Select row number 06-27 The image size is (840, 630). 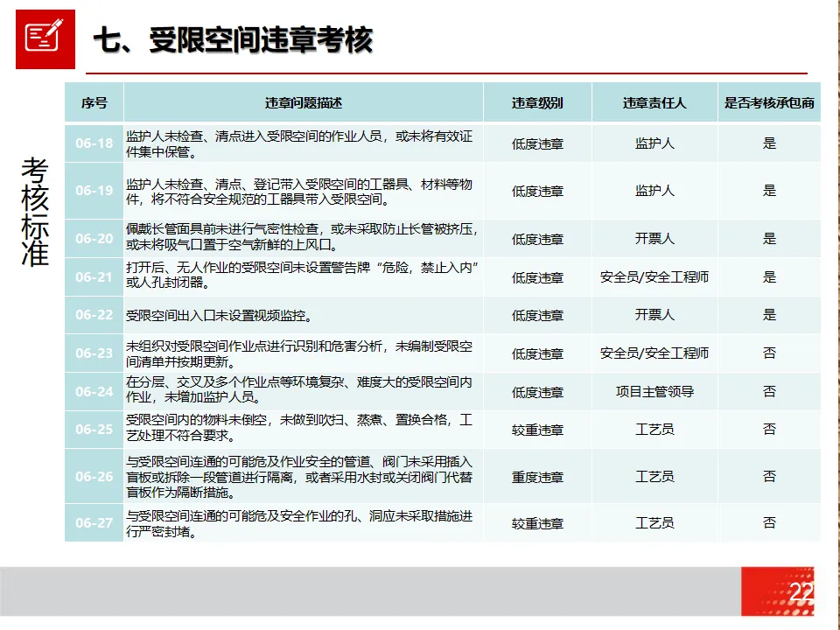pos(94,522)
